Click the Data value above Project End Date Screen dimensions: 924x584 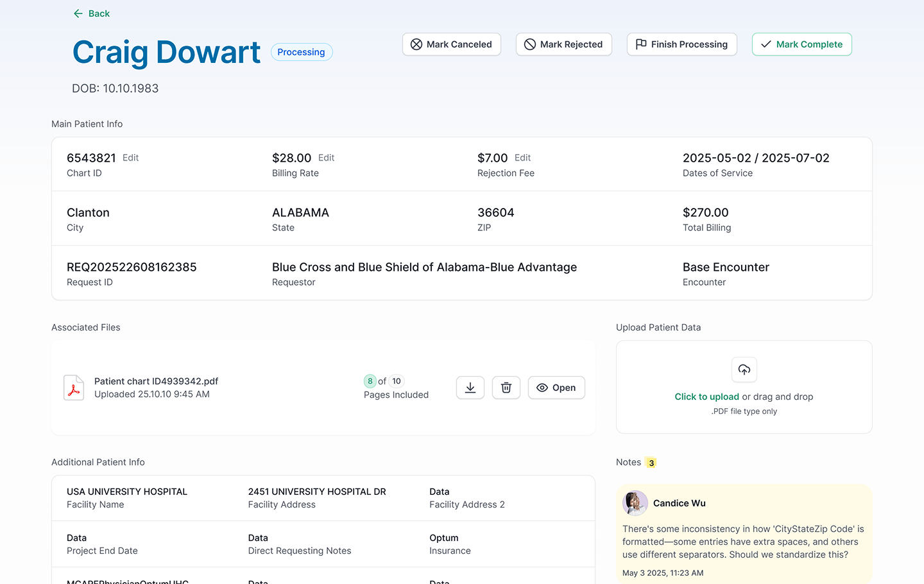pos(76,538)
